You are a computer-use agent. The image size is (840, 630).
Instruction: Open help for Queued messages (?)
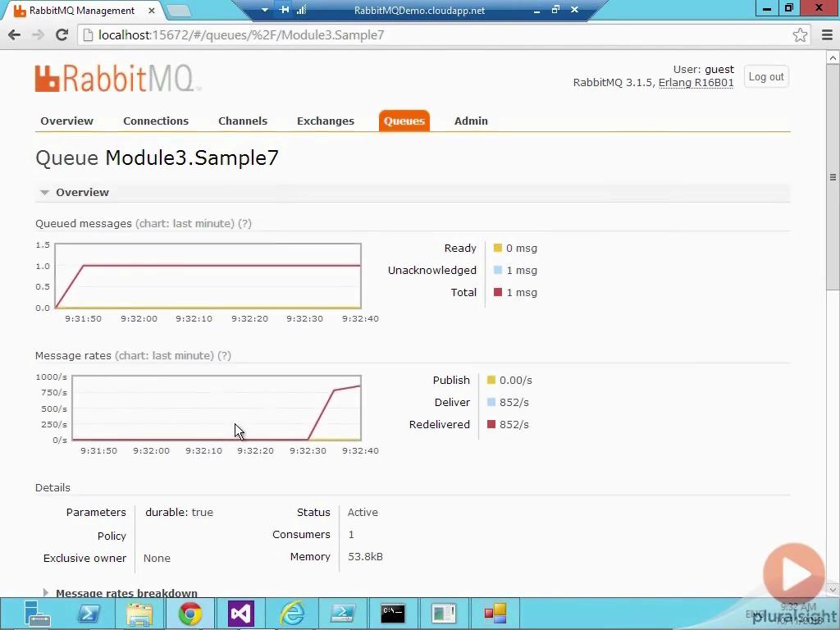(x=244, y=223)
